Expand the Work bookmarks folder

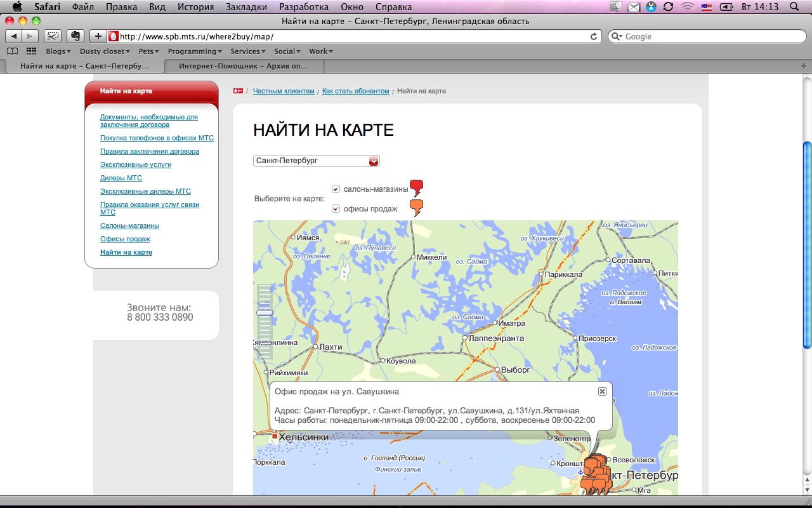point(321,51)
